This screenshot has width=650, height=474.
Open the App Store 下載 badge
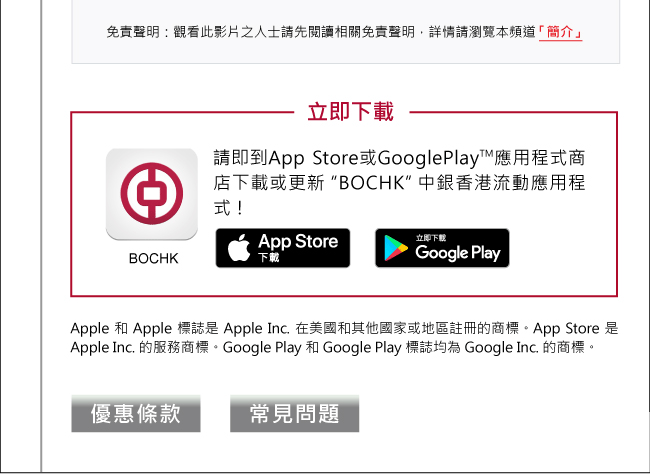pos(283,248)
